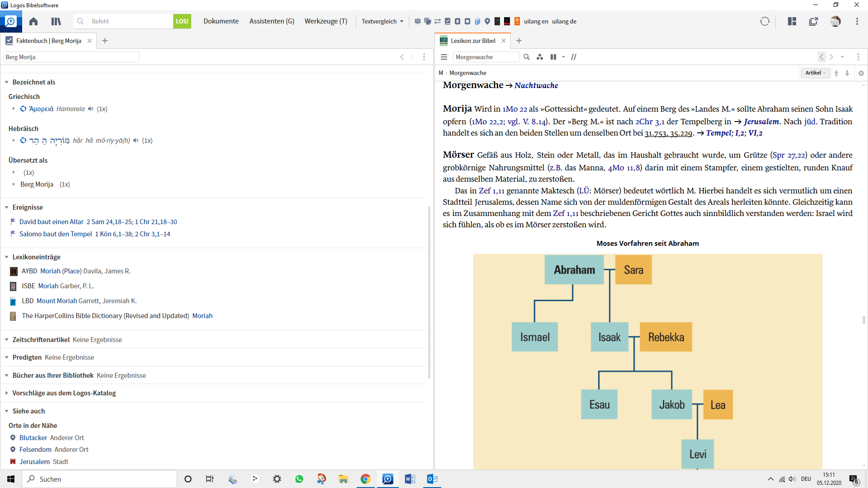Open the Nachtwache article link
The image size is (868, 488).
coord(536,85)
